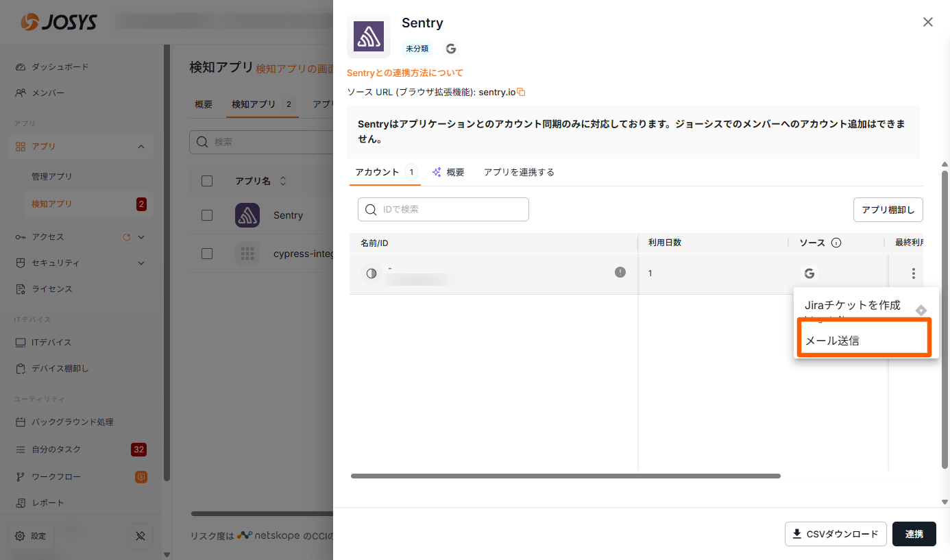Check the Sentry row checkbox
The width and height of the screenshot is (950, 560).
point(207,215)
